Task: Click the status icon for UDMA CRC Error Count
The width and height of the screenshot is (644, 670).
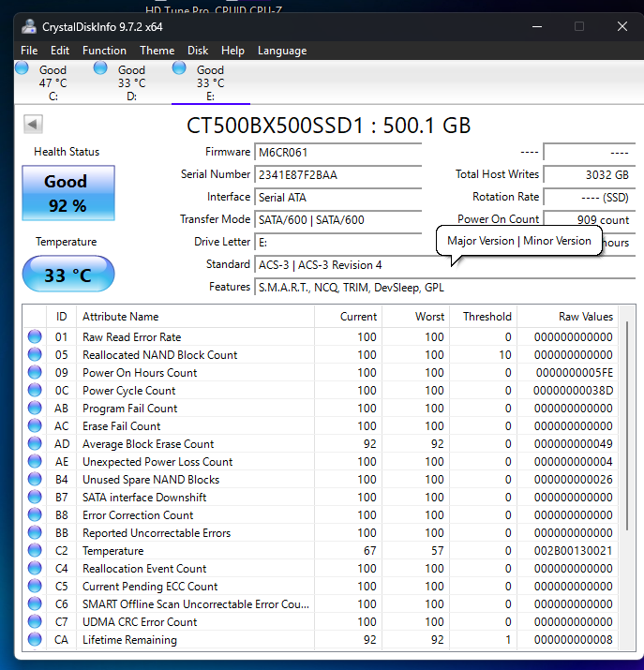Action: [x=35, y=621]
